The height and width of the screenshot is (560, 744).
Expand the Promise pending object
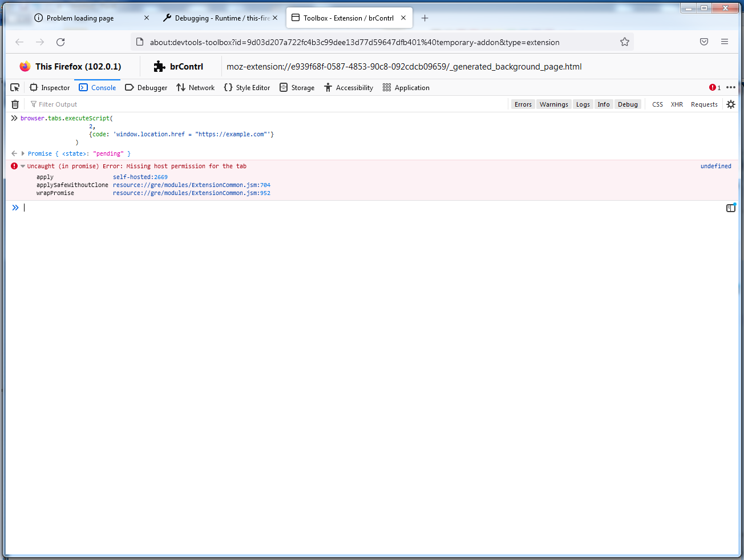pyautogui.click(x=23, y=153)
